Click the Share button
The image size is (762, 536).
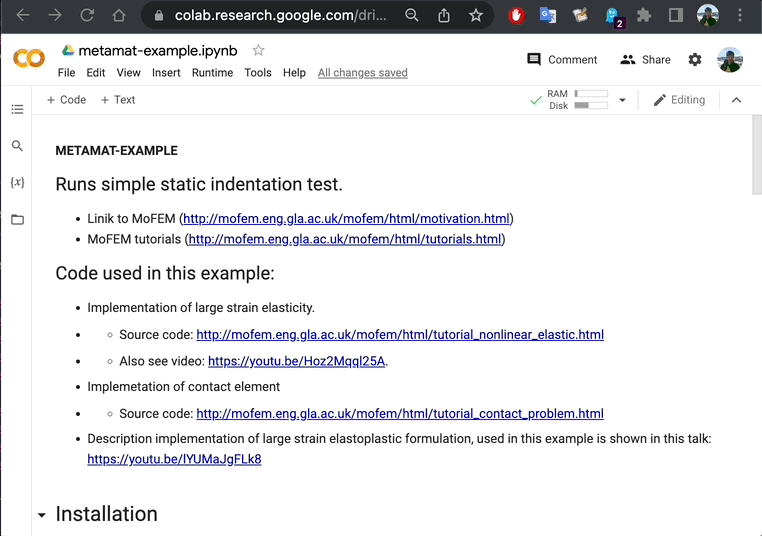(x=645, y=60)
